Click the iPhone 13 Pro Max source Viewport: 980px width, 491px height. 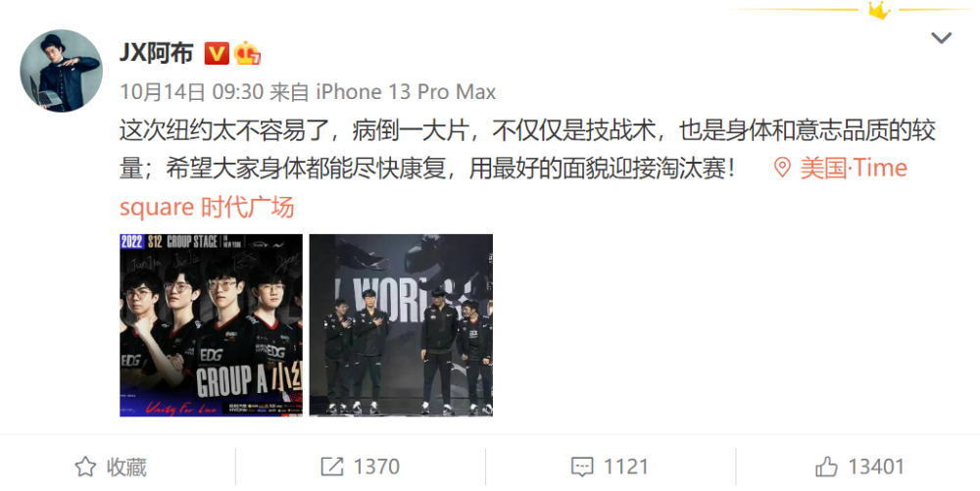(x=406, y=92)
